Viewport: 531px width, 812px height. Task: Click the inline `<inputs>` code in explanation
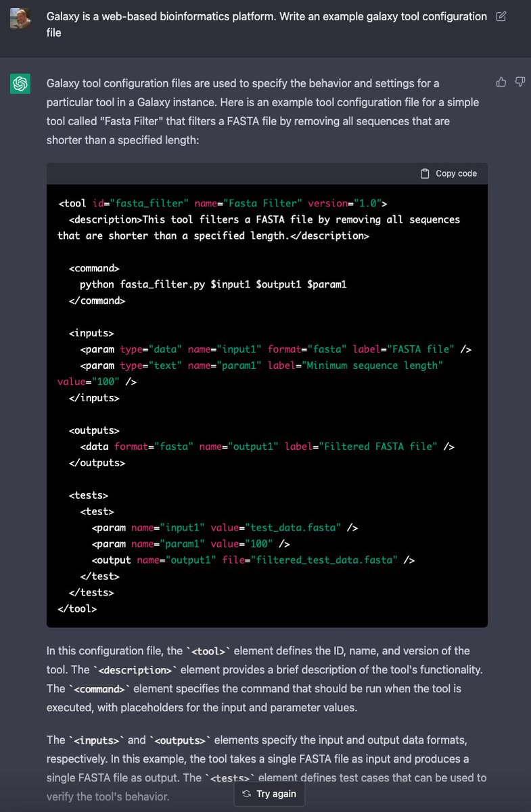pos(97,740)
